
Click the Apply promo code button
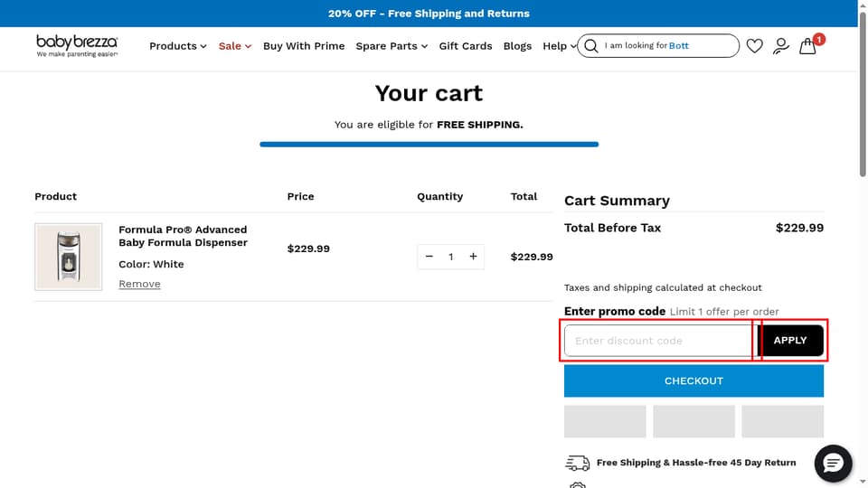tap(790, 341)
